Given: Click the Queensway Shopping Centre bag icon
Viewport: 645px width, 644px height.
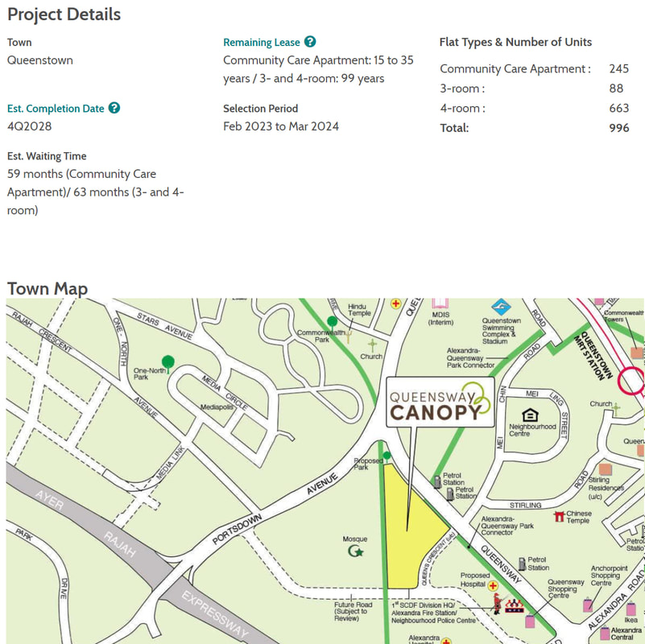Looking at the screenshot, I should click(530, 621).
